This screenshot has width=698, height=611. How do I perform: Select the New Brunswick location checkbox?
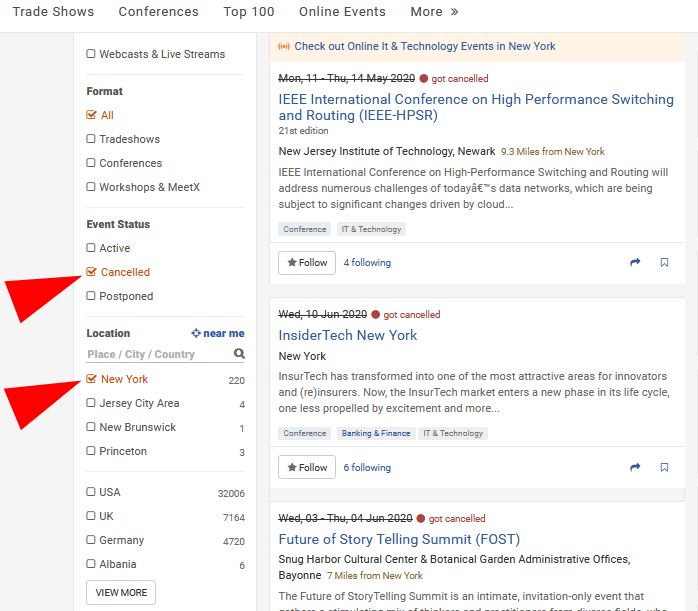click(x=91, y=427)
